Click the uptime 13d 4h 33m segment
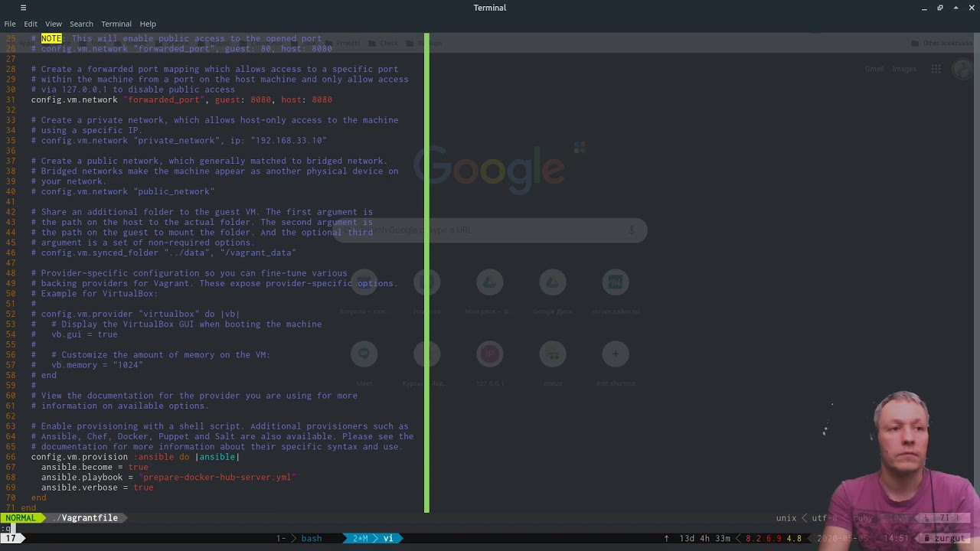This screenshot has height=551, width=980. point(704,539)
